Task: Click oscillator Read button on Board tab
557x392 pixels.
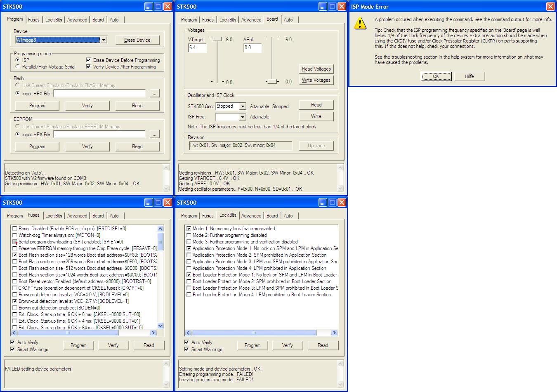Action: click(x=316, y=105)
